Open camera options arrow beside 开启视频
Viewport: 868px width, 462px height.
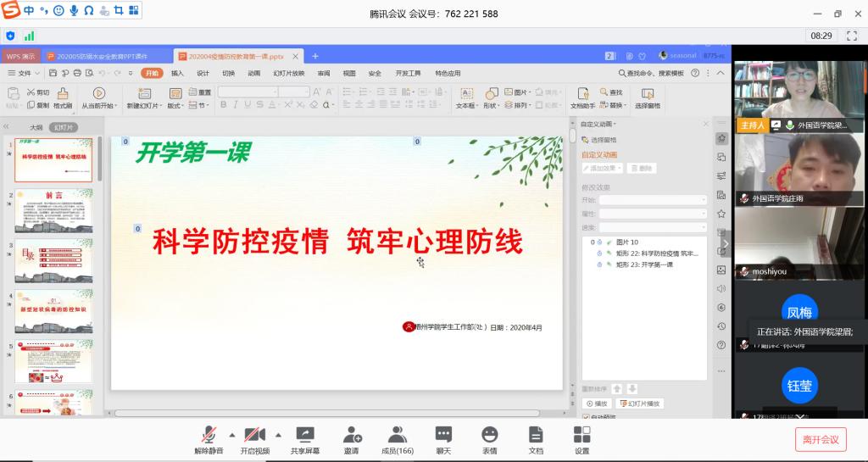pyautogui.click(x=278, y=435)
